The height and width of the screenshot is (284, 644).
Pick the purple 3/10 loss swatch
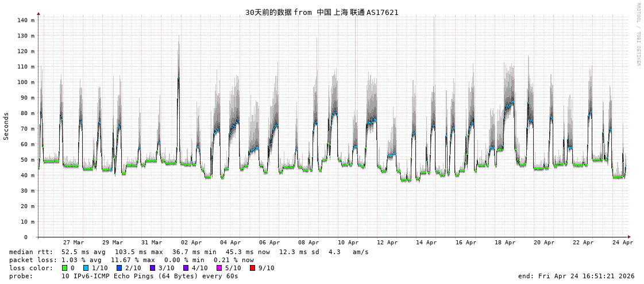(x=152, y=268)
